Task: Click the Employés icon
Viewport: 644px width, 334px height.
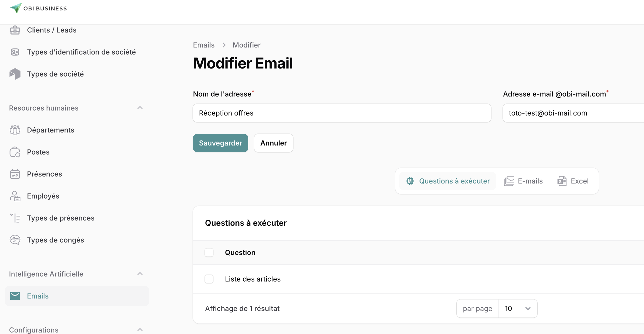Action: (14, 195)
